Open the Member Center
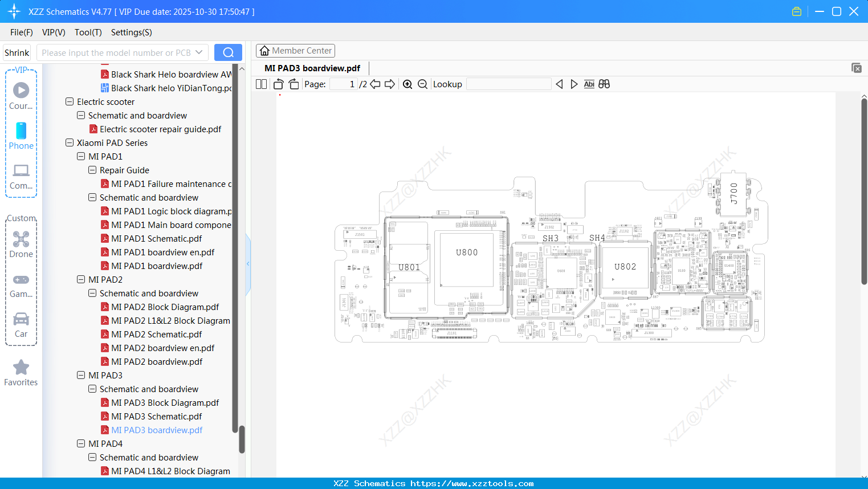Viewport: 868px width, 489px height. [295, 51]
